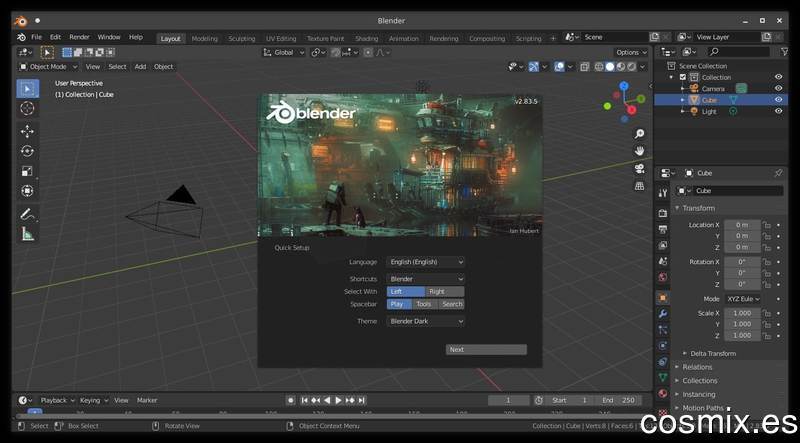800x443 pixels.
Task: Click the add workspace plus button
Action: (553, 38)
